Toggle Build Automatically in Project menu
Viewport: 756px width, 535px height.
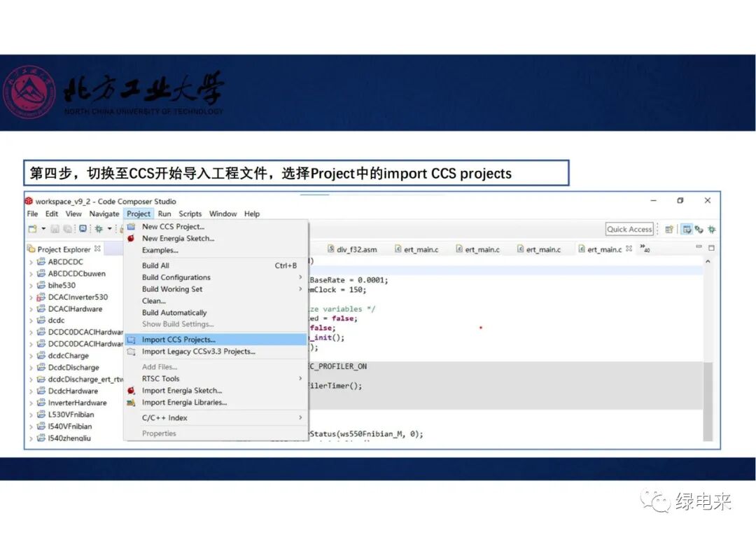(174, 312)
